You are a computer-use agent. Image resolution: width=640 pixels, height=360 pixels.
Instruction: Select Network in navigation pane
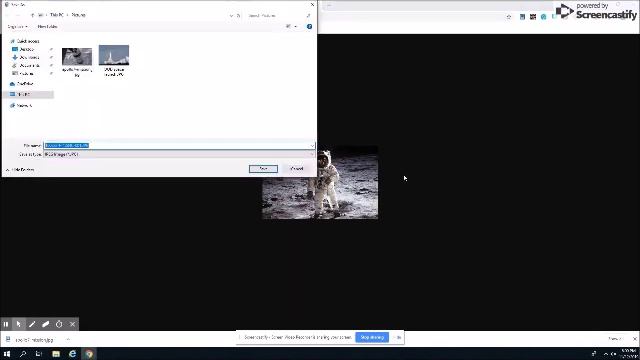pos(24,106)
